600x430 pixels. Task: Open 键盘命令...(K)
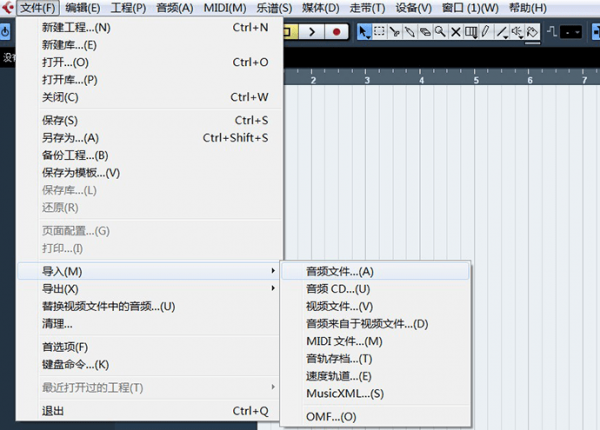(150, 365)
